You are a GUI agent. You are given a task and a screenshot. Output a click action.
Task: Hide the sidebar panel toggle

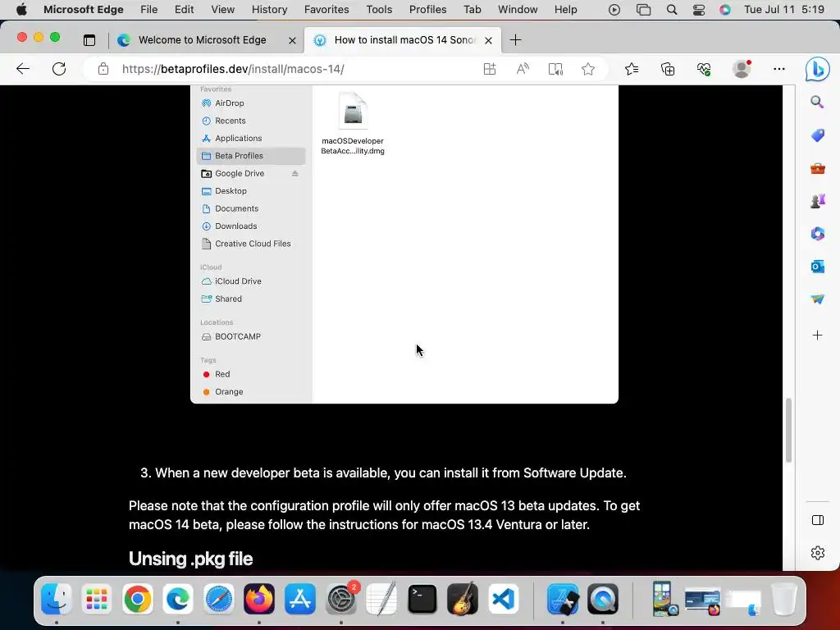pos(818,520)
